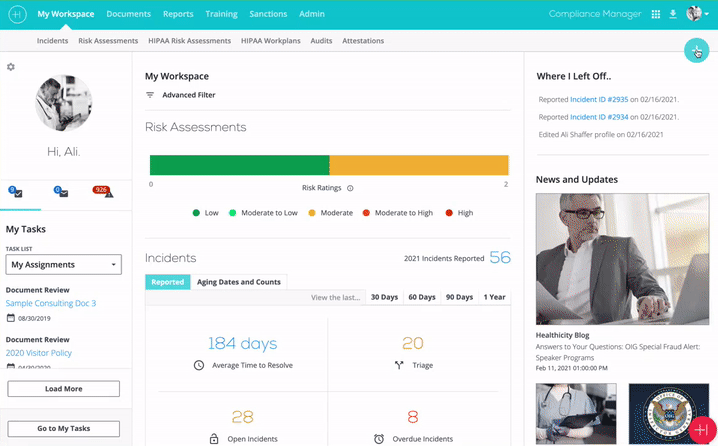This screenshot has height=446, width=718.
Task: Open the mail icon with badge 0
Action: point(62,192)
